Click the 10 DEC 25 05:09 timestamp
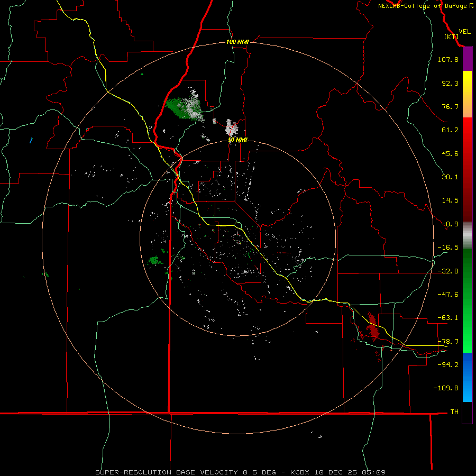The image size is (476, 476). coord(350,472)
